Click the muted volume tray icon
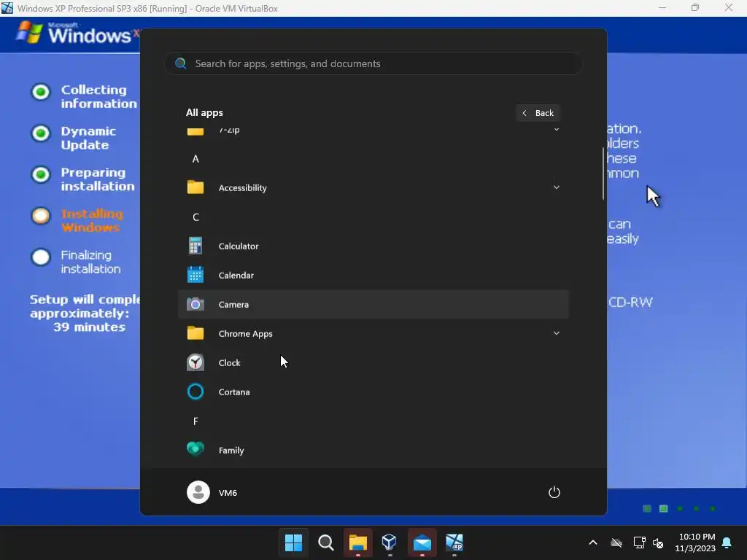Screen dimensions: 747x560 [658, 542]
